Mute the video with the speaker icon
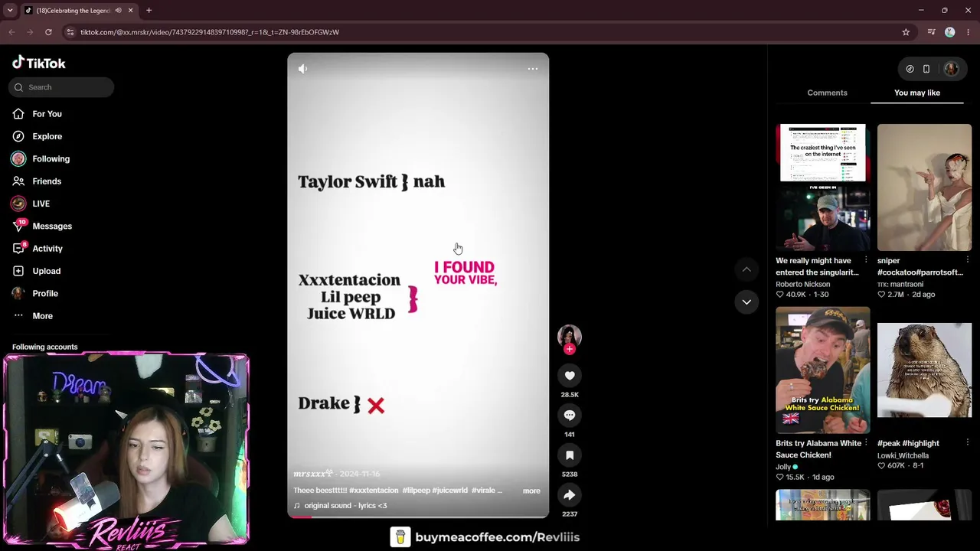This screenshot has height=551, width=980. click(302, 69)
